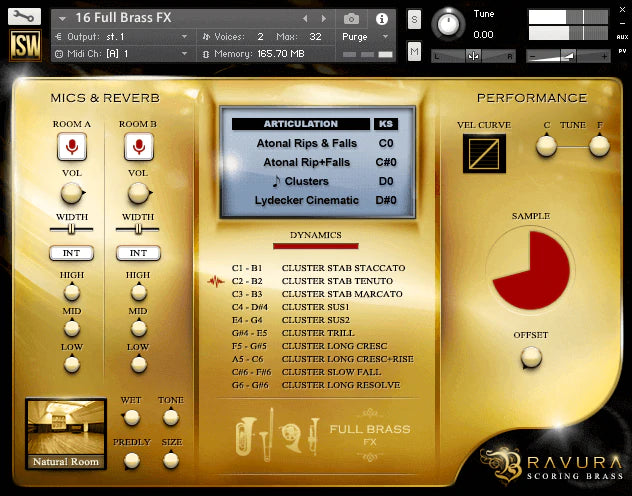Show instrument info via the i icon
This screenshot has width=632, height=496.
point(382,19)
